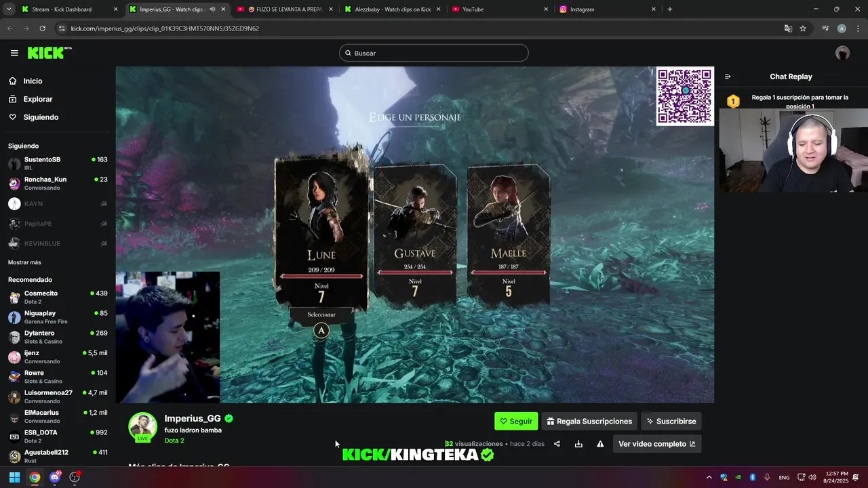868x488 pixels.
Task: Open the Bluetooth tray icon
Action: click(x=753, y=477)
